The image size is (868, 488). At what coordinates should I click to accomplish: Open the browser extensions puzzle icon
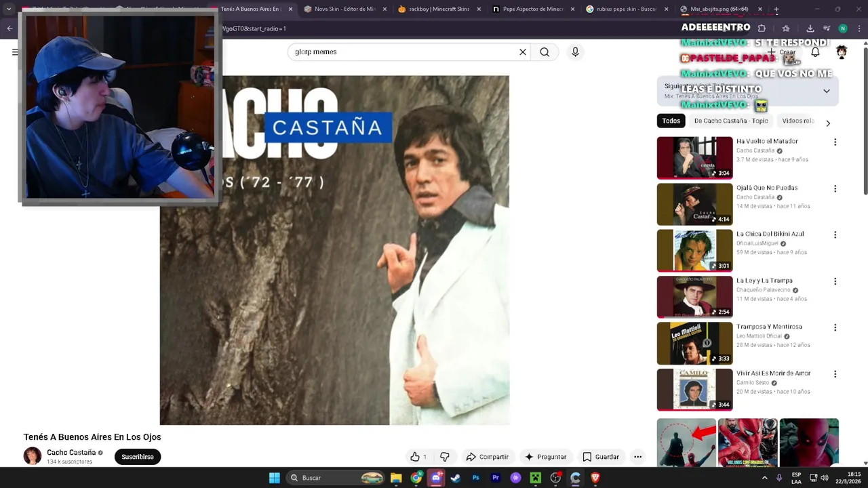(762, 28)
